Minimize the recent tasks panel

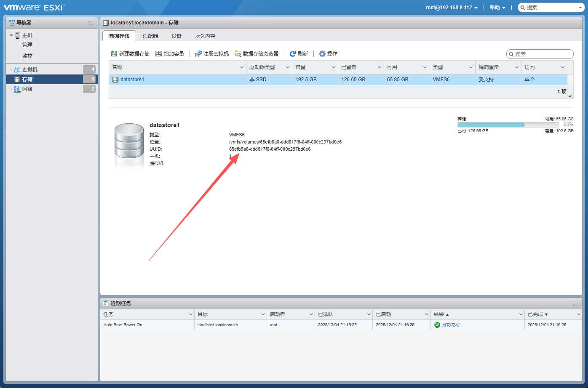(x=575, y=303)
